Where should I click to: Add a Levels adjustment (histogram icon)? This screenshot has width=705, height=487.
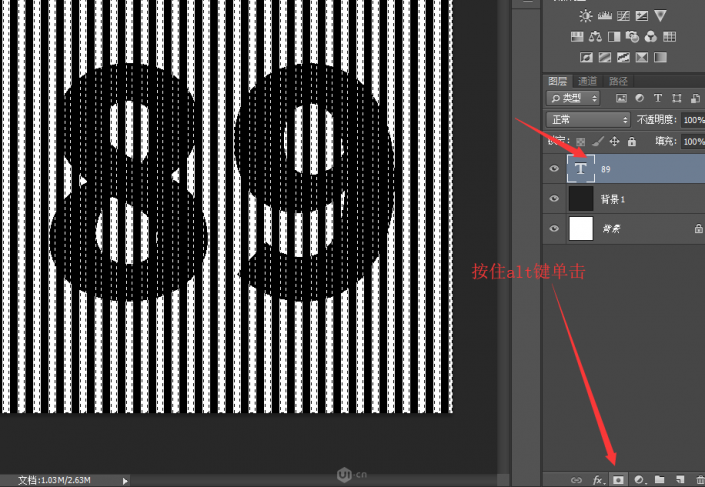605,16
